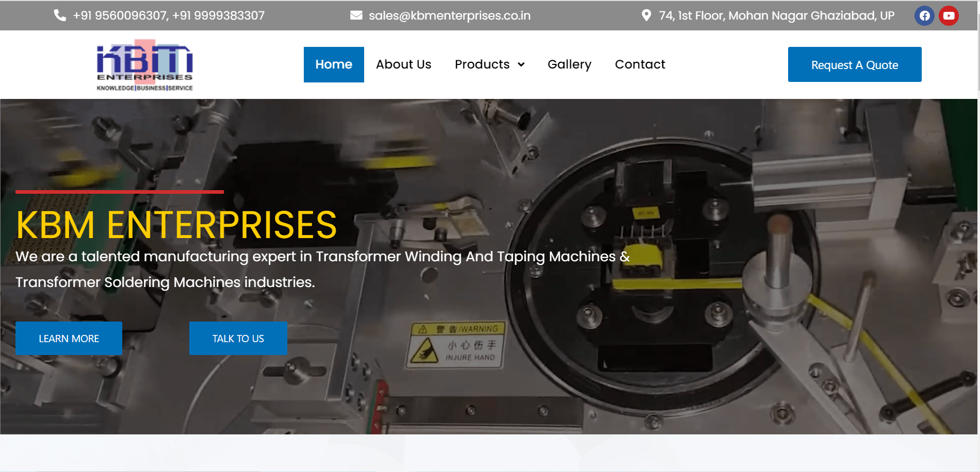Viewport: 980px width, 472px height.
Task: Click the sales@kbmenterprises.co.in email link
Action: [x=449, y=15]
